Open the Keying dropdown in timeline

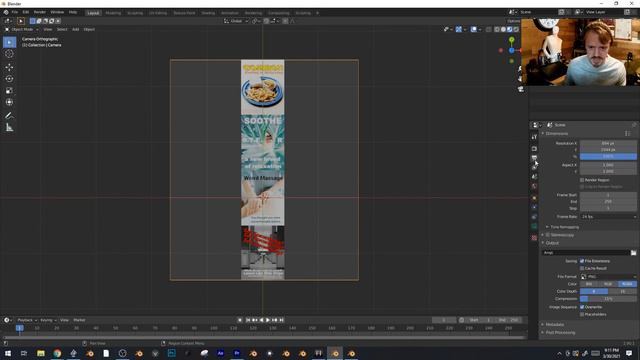coord(48,320)
